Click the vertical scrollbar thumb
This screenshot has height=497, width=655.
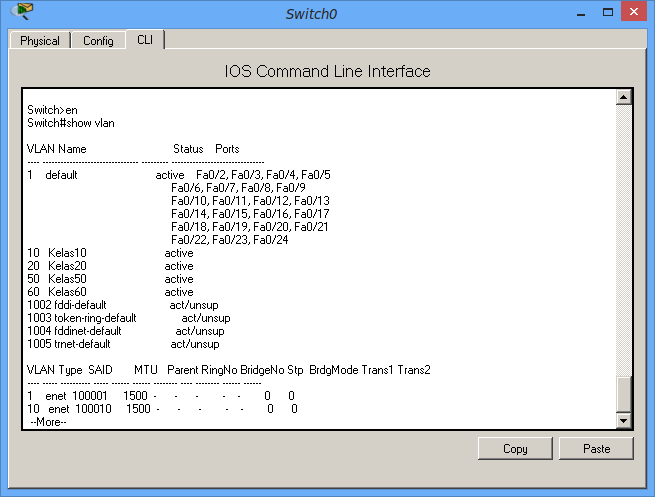click(x=623, y=394)
